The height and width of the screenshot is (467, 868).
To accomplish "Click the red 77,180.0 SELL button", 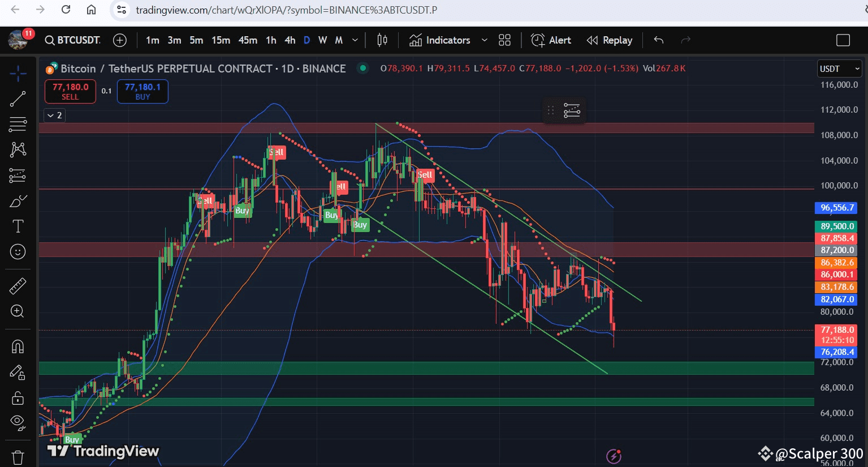I will tap(70, 92).
